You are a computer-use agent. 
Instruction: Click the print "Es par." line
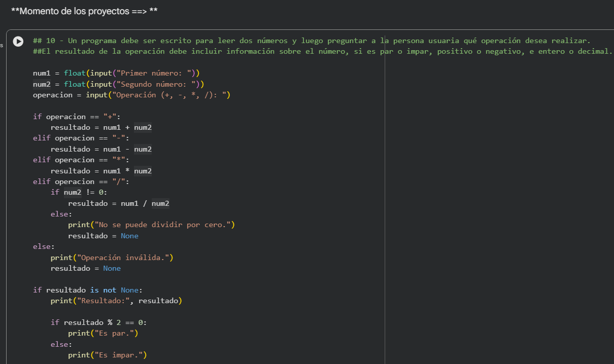104,334
